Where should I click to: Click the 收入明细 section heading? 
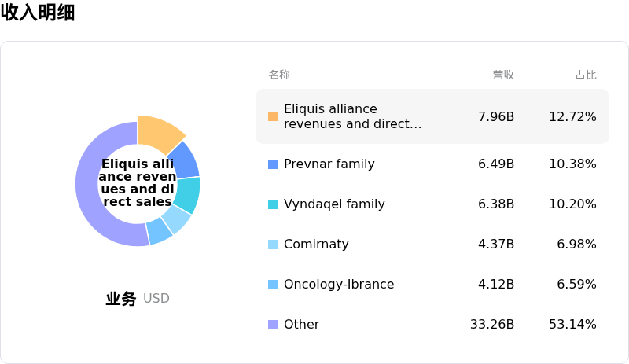click(x=38, y=12)
